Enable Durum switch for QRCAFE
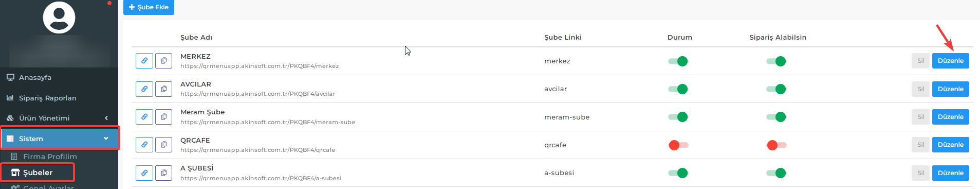 pos(678,145)
